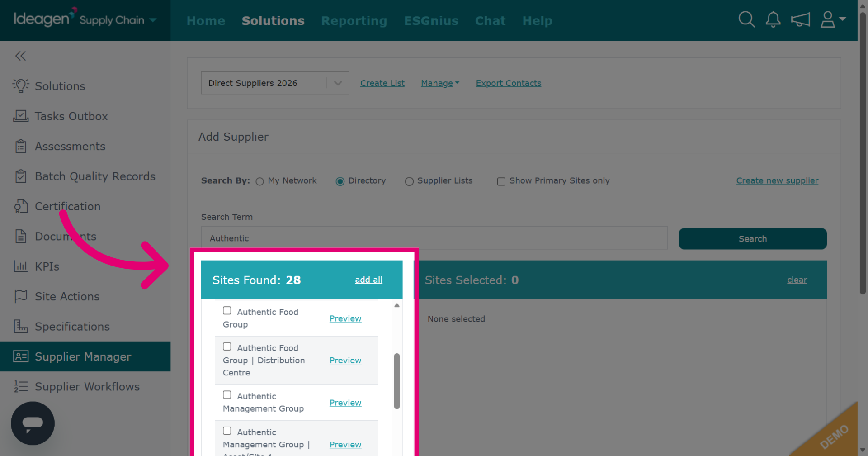Open the Help menu
868x456 pixels.
[x=537, y=21]
